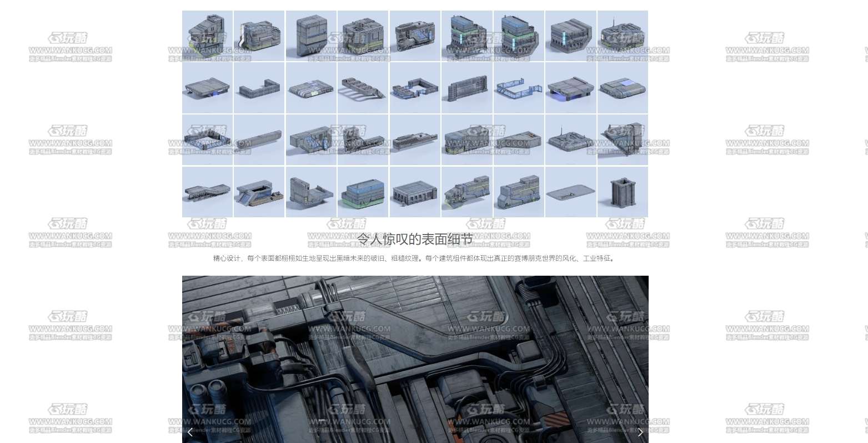Screen dimensions: 868x443
Task: Click the description paragraph starting 精心设计
Action: click(x=415, y=258)
